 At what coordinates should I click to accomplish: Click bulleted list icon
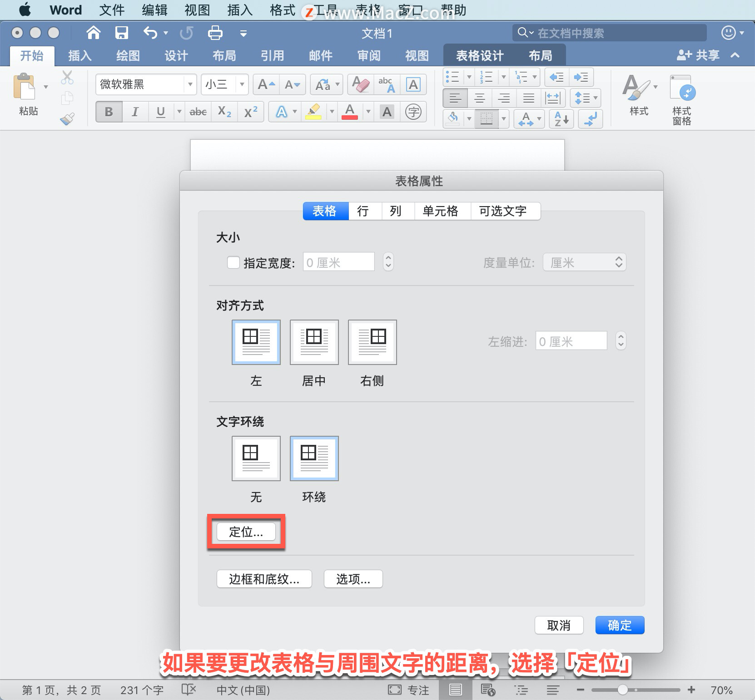(453, 77)
